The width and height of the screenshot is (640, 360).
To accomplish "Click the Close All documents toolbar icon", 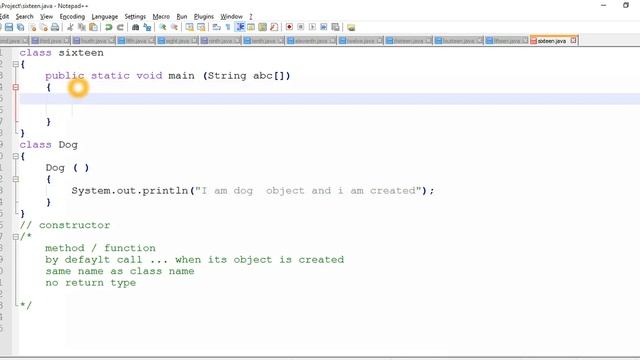I will pos(44,27).
